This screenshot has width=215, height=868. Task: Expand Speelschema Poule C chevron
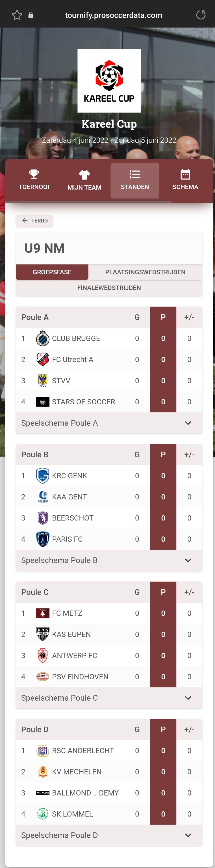[188, 698]
